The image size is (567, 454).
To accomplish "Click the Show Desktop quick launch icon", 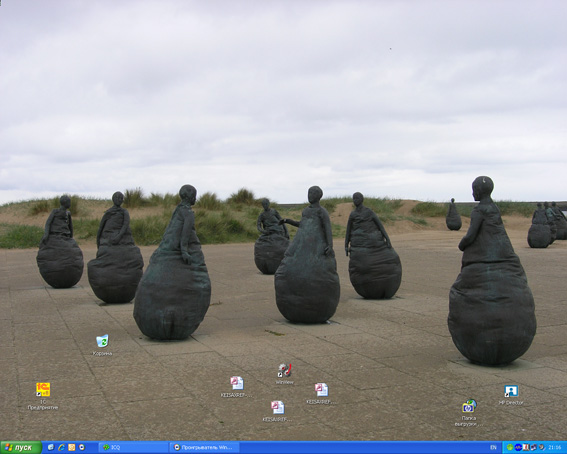I will click(51, 447).
